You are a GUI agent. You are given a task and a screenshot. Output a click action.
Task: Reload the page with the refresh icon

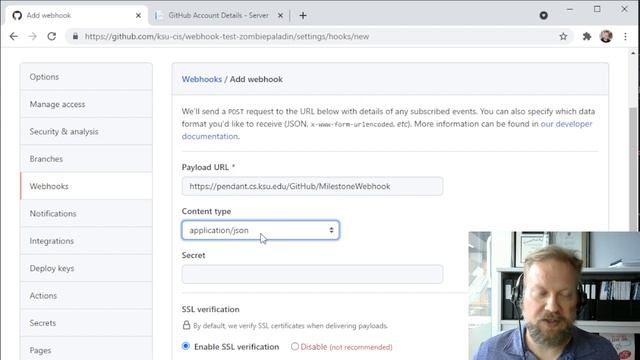coord(51,36)
